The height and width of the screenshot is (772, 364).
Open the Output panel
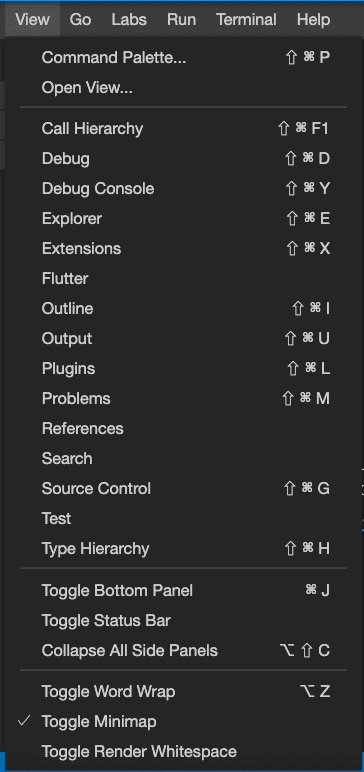coord(183,339)
